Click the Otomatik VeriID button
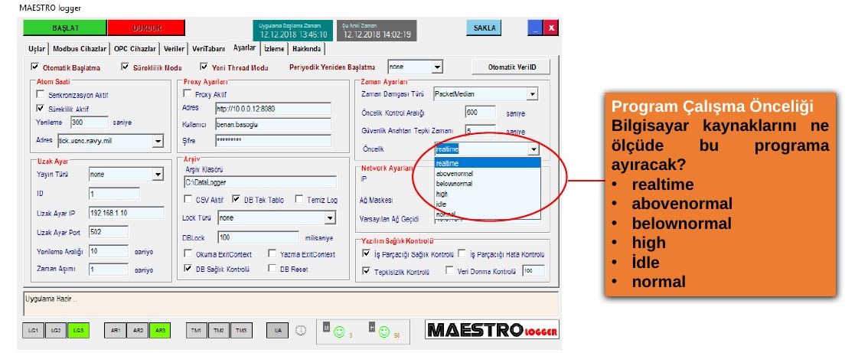The image size is (868, 353). point(511,67)
